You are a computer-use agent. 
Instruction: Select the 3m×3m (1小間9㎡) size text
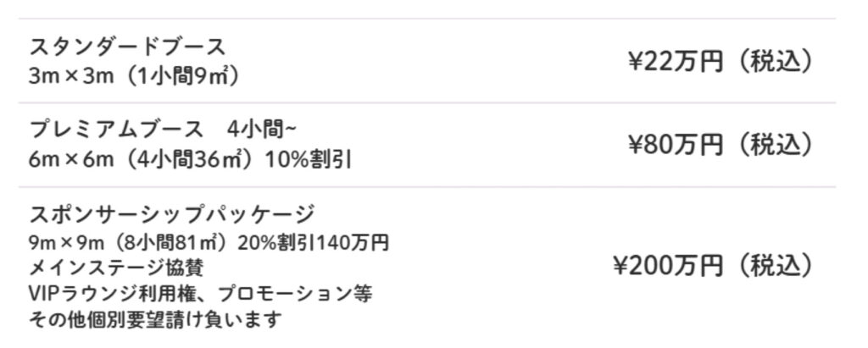tap(135, 76)
